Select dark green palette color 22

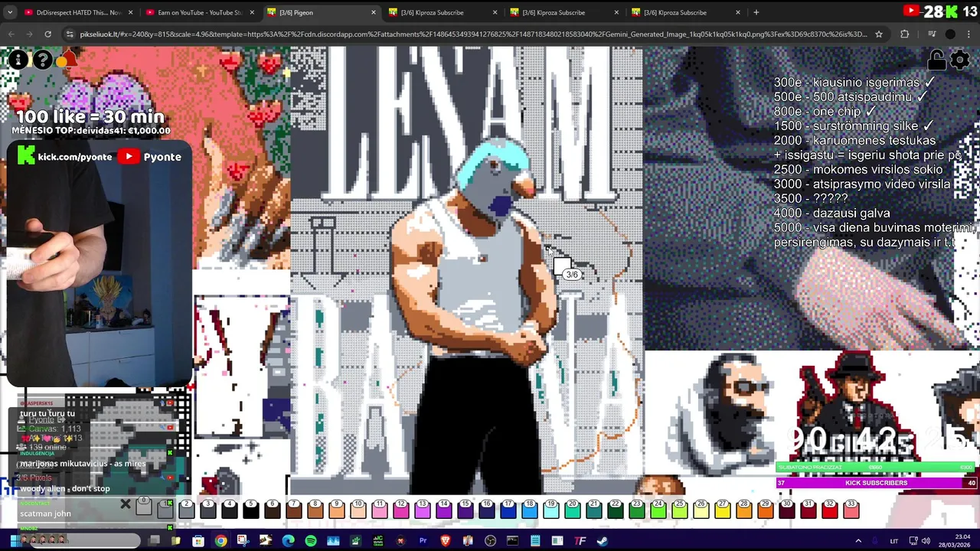[616, 508]
